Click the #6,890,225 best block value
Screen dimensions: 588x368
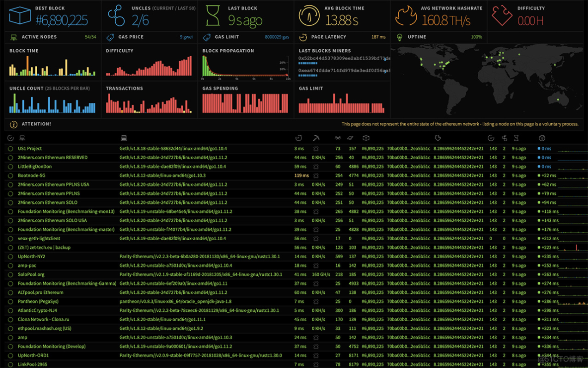tap(62, 21)
